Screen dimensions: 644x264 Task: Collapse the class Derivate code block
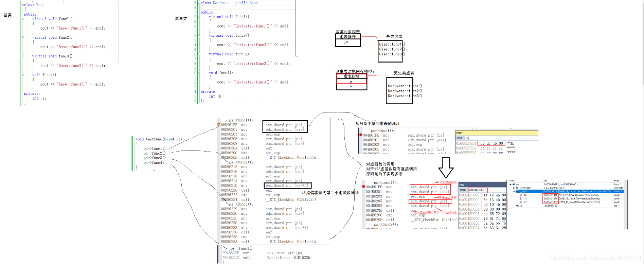point(199,3)
